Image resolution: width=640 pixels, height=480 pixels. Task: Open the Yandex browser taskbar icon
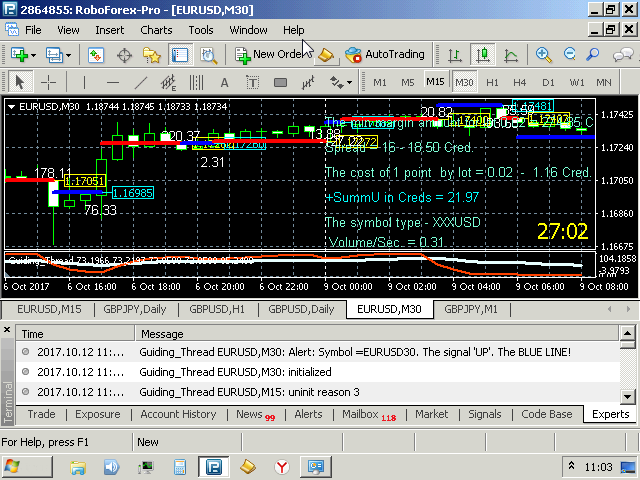(x=282, y=467)
